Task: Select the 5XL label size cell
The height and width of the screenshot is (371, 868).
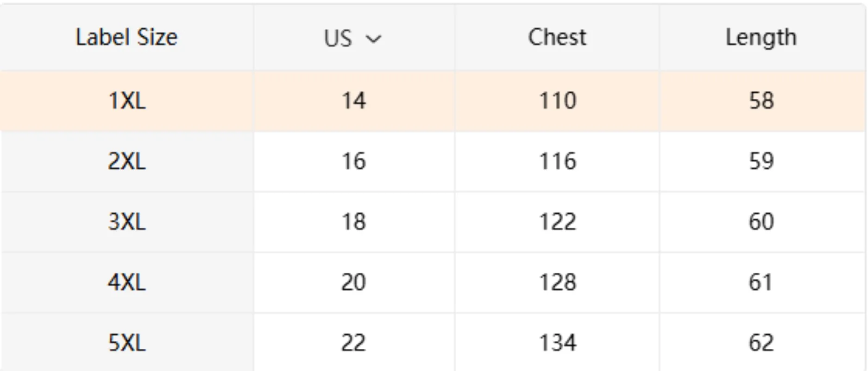Action: pyautogui.click(x=126, y=343)
